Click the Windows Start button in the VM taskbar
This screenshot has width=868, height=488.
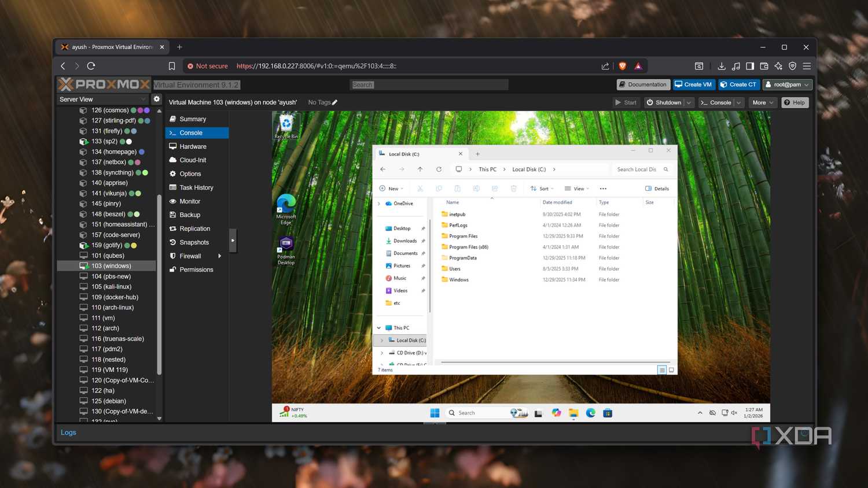click(435, 413)
